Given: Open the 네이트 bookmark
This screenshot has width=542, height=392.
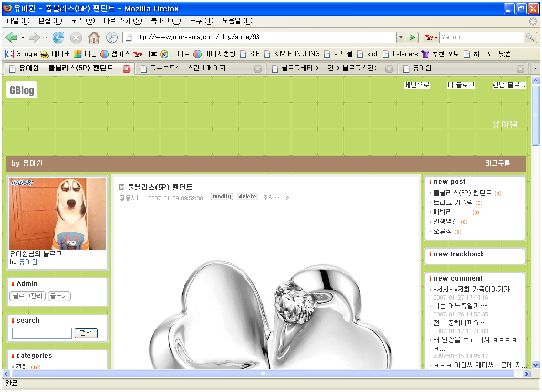Looking at the screenshot, I should pos(175,54).
